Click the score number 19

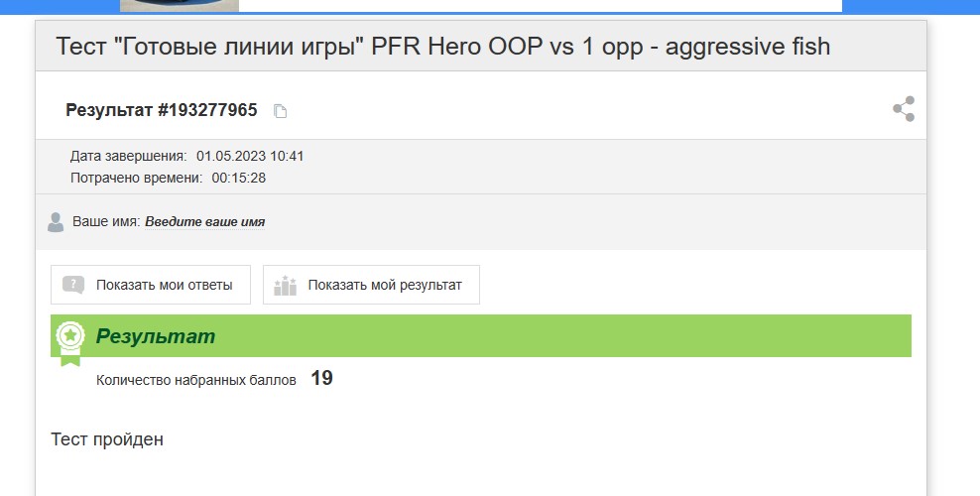tap(321, 378)
